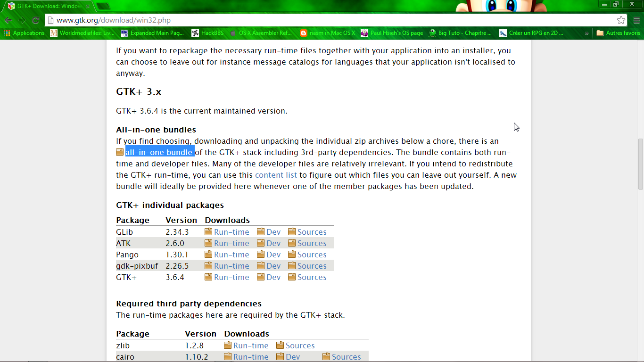Click the package icon for GLib Run-time
The width and height of the screenshot is (644, 362).
(208, 232)
